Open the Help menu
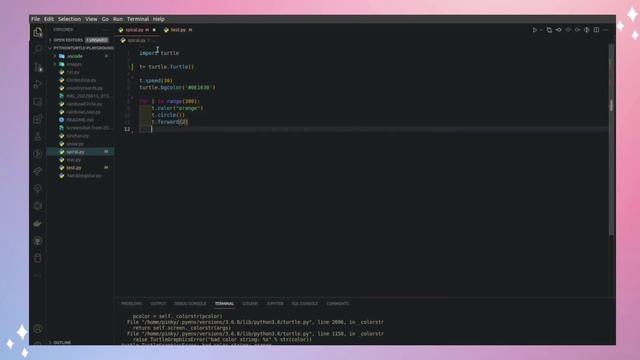This screenshot has height=360, width=640. pos(158,19)
